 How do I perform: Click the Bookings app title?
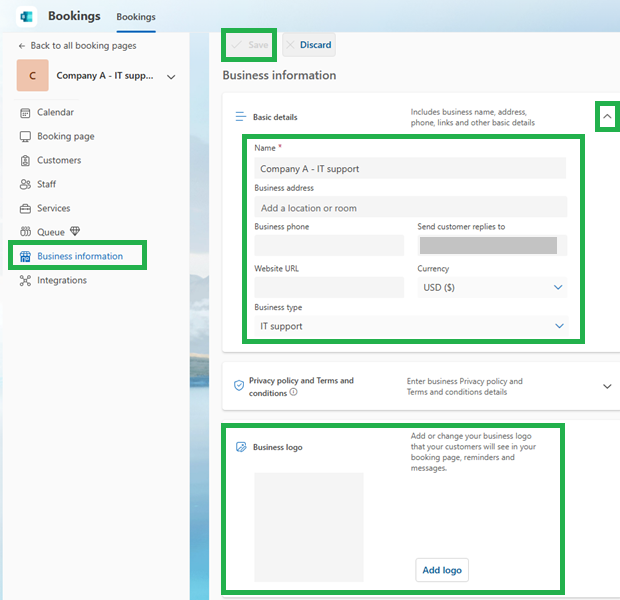tap(74, 16)
